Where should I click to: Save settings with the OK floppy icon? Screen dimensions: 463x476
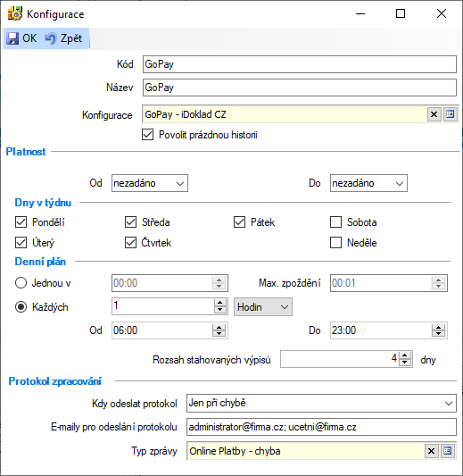point(12,38)
